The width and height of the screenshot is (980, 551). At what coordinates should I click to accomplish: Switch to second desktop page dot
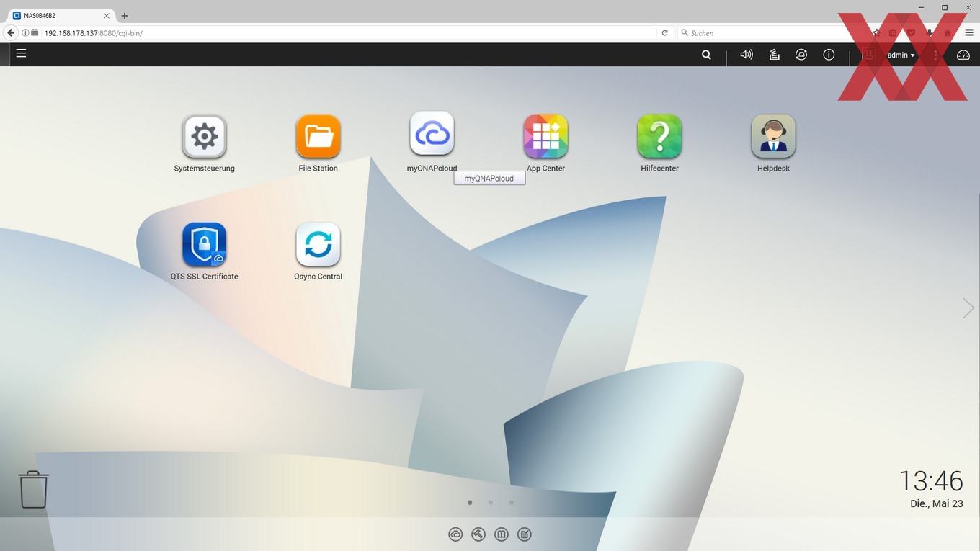pyautogui.click(x=491, y=503)
